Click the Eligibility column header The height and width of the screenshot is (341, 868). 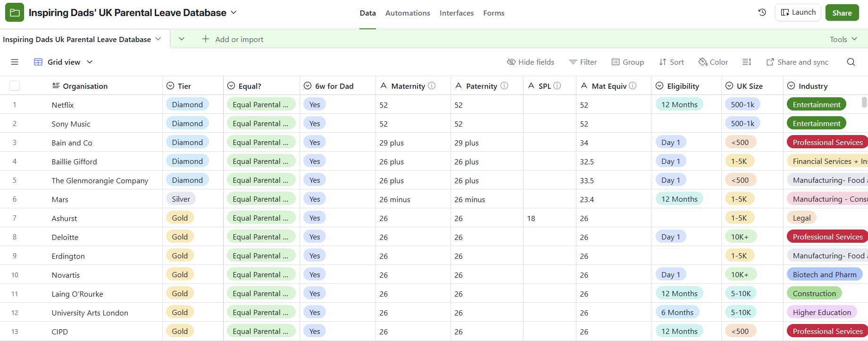(687, 85)
